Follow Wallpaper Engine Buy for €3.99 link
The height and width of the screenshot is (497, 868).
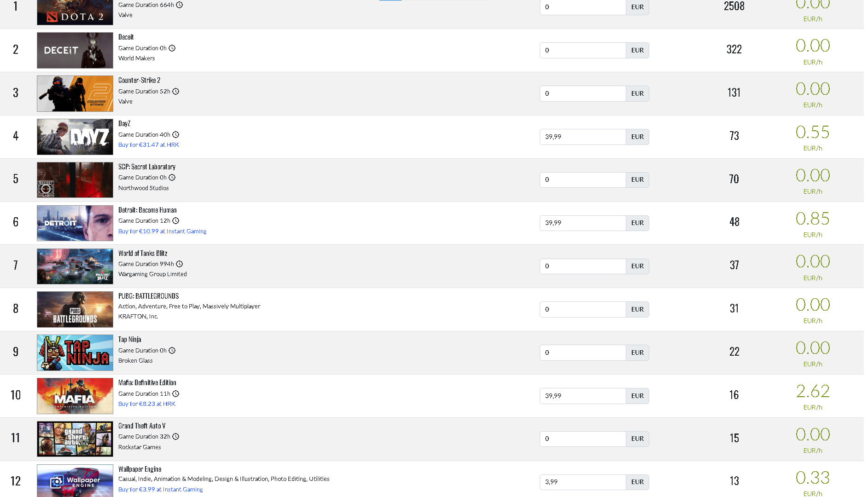(161, 490)
